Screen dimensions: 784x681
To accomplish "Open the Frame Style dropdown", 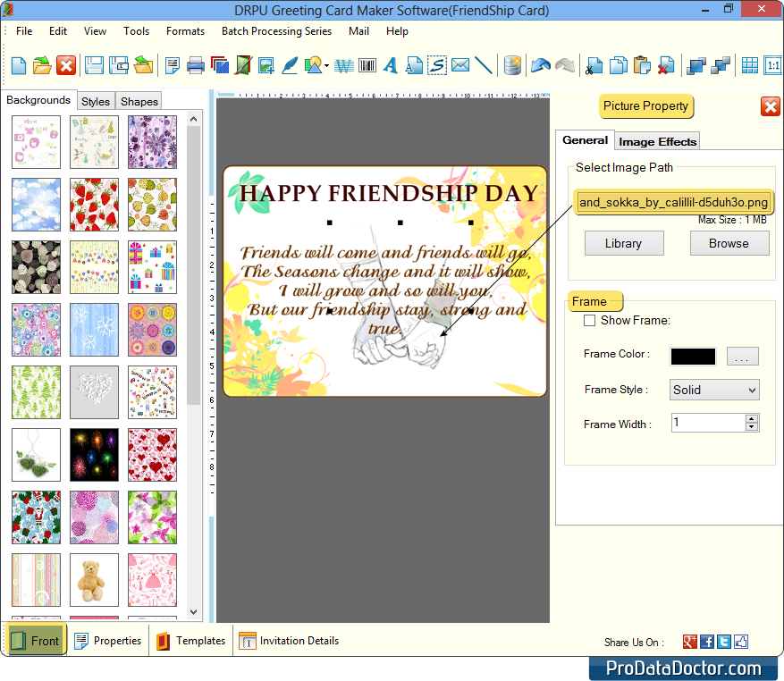I will pos(713,390).
